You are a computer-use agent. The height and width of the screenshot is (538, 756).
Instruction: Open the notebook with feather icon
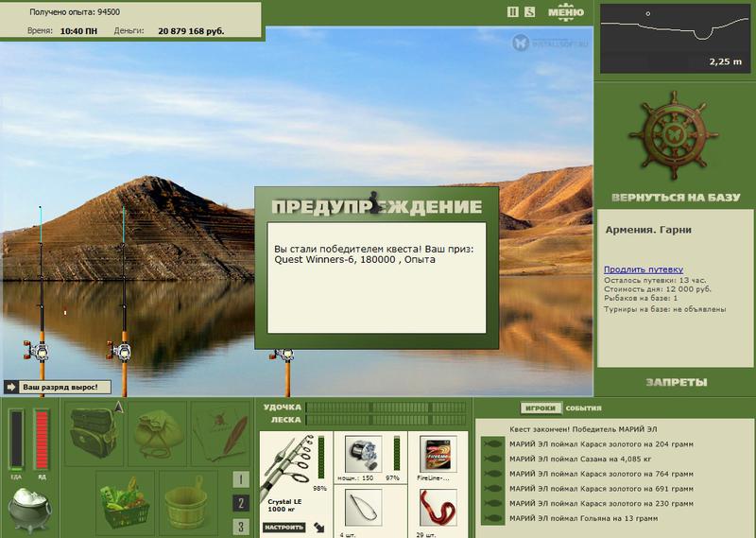click(x=220, y=433)
